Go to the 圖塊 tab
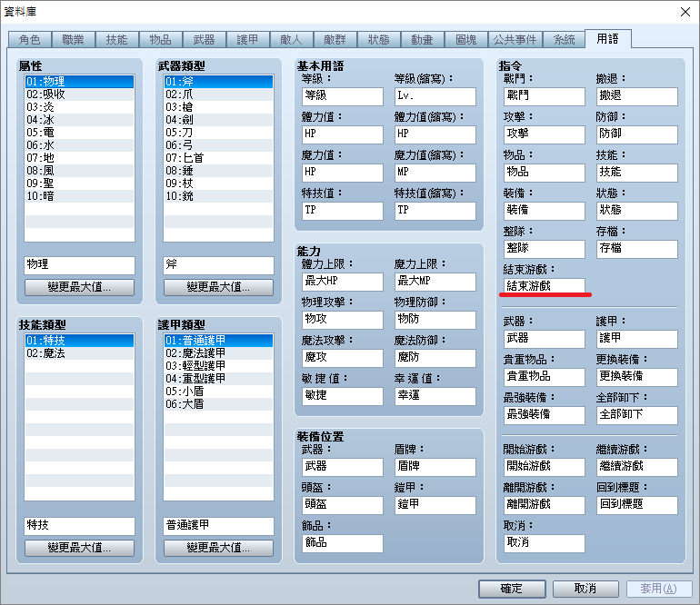 coord(466,40)
